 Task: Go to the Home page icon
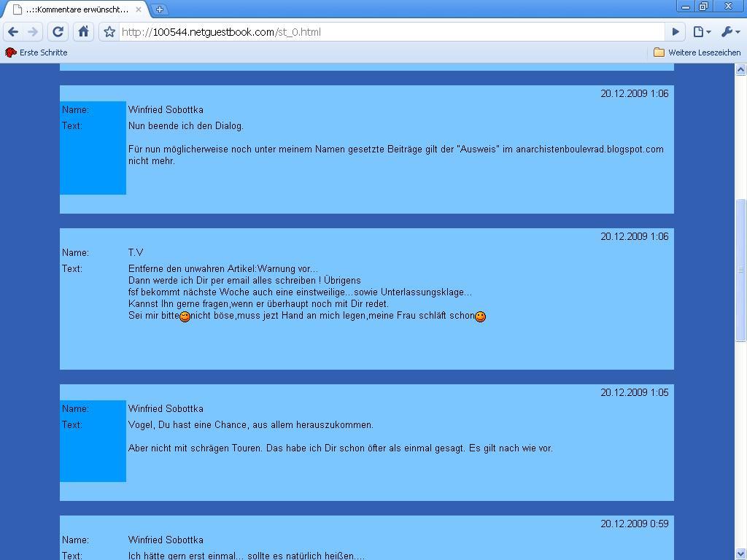click(83, 31)
